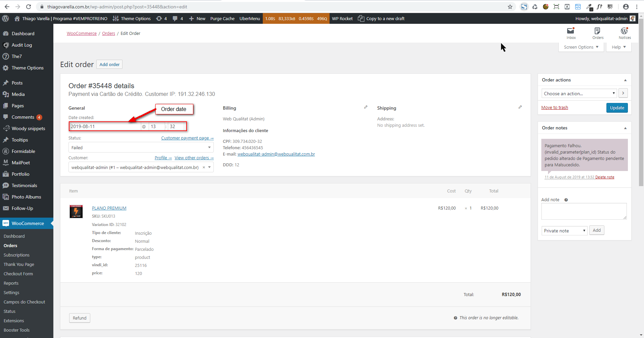
Task: Click the order hour field
Action: (x=157, y=126)
